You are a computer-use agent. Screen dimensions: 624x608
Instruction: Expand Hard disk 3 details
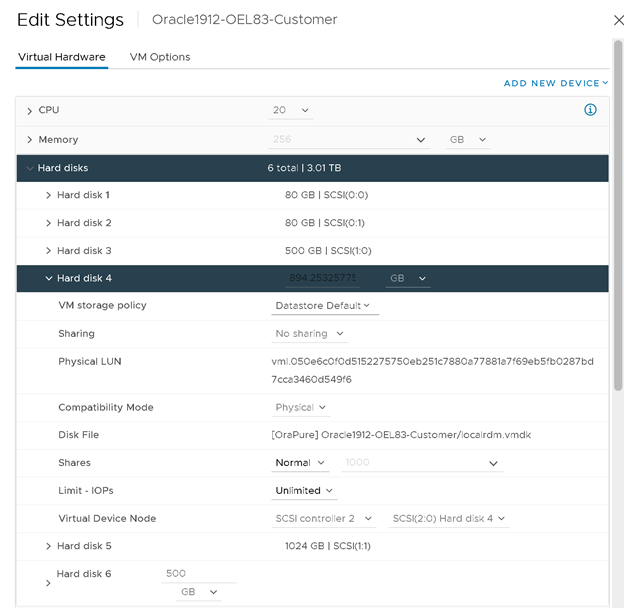48,251
